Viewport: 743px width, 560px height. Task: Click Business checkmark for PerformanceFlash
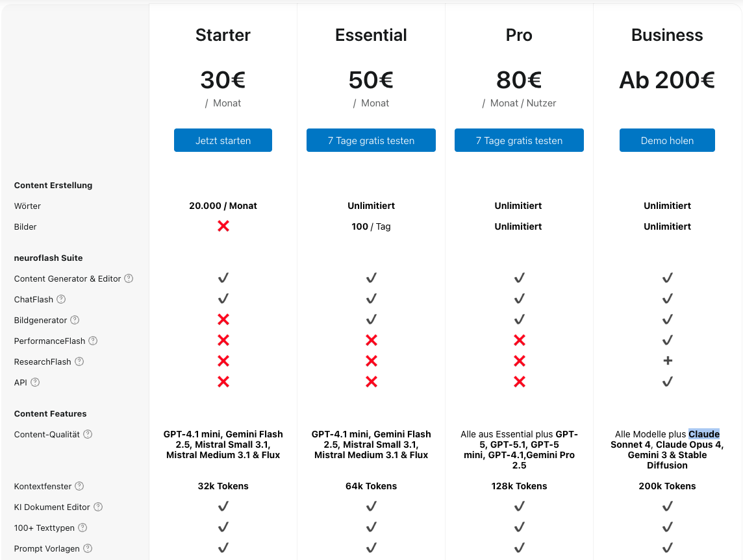(667, 341)
